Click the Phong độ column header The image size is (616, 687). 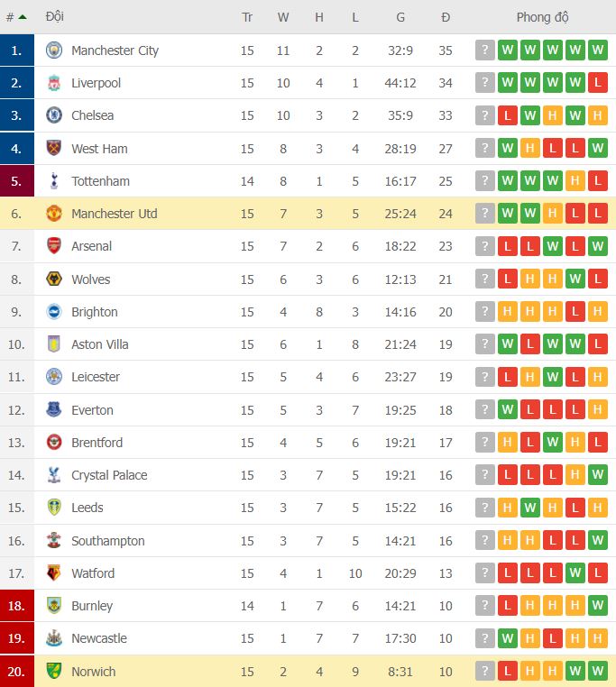point(542,17)
